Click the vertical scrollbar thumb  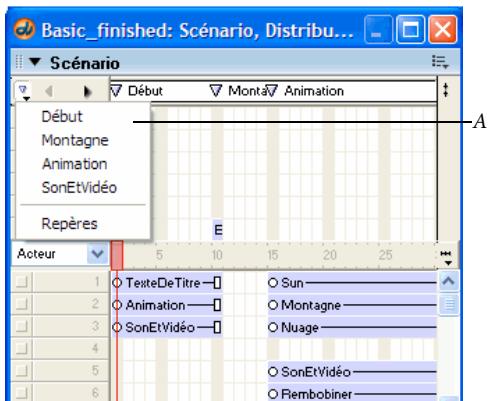pos(449,304)
